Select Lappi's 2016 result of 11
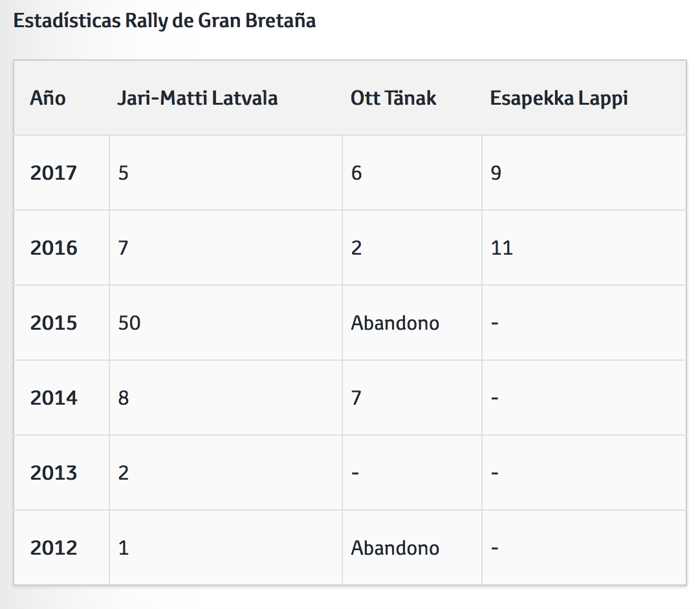Screen dimensions: 700x609 point(501,248)
